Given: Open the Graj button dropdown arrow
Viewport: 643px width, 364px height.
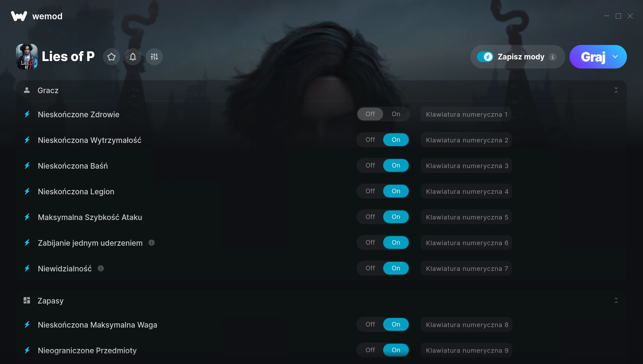Looking at the screenshot, I should (x=615, y=57).
